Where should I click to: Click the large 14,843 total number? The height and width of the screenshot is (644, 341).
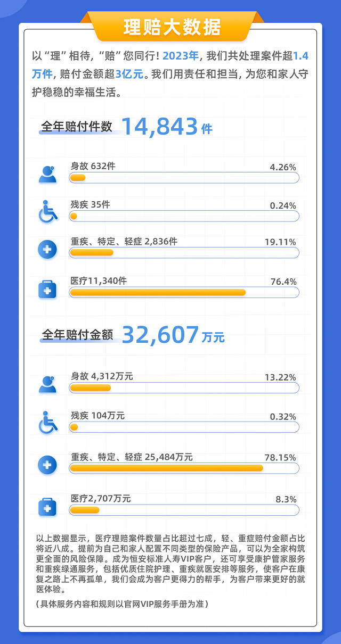[x=159, y=127]
